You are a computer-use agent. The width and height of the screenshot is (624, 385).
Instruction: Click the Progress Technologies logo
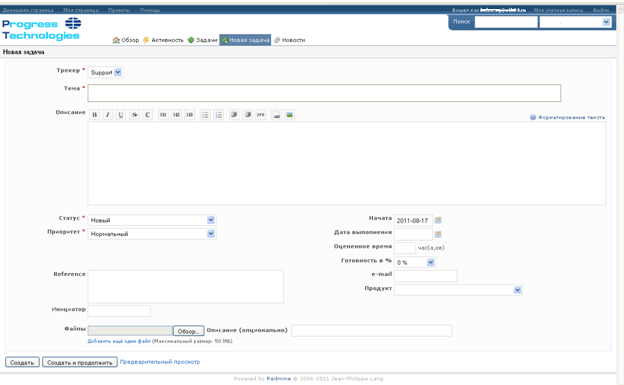41,29
